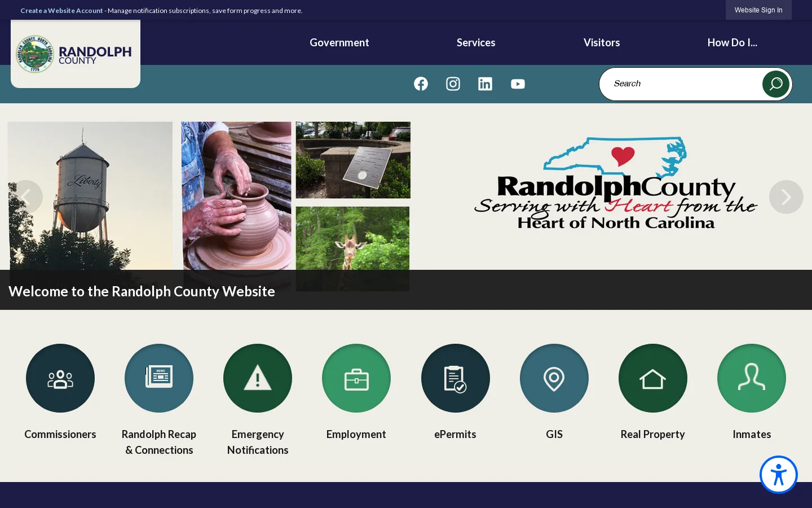The width and height of the screenshot is (812, 508).
Task: Open the Visitors menu
Action: point(602,42)
